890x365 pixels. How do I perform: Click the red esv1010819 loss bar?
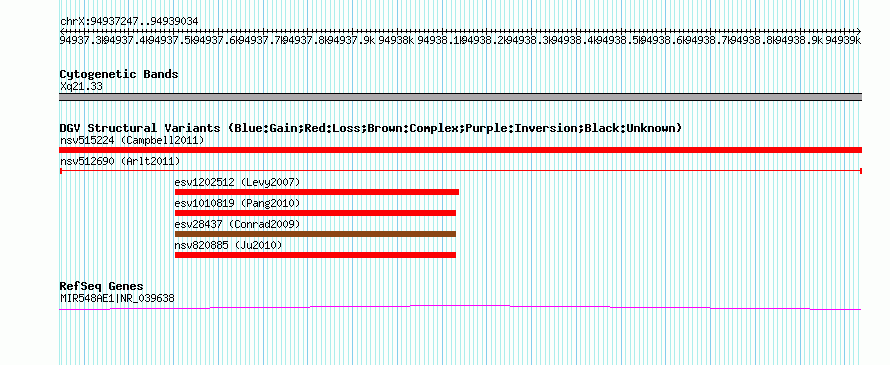(316, 213)
